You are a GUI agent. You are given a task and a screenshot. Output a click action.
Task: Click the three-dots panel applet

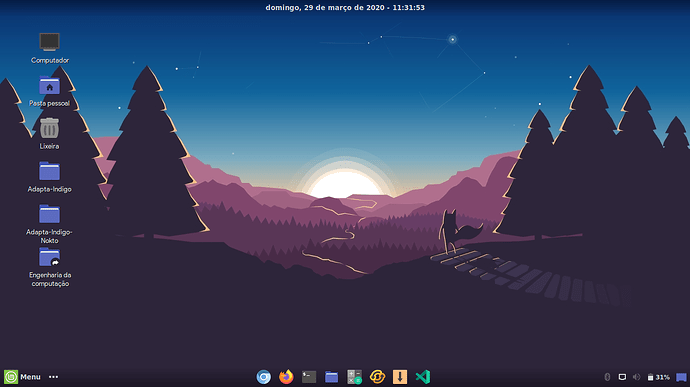click(x=54, y=377)
